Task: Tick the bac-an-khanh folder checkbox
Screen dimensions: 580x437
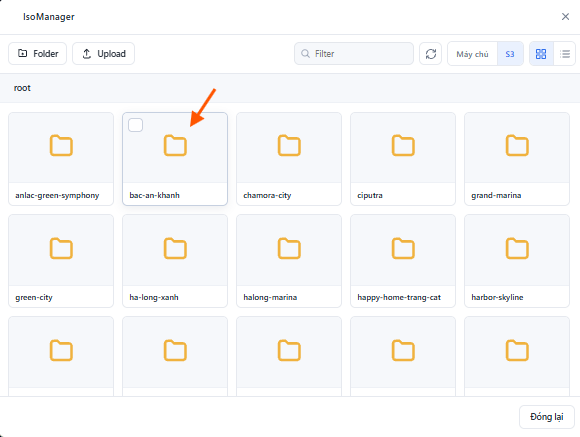Action: tap(135, 125)
